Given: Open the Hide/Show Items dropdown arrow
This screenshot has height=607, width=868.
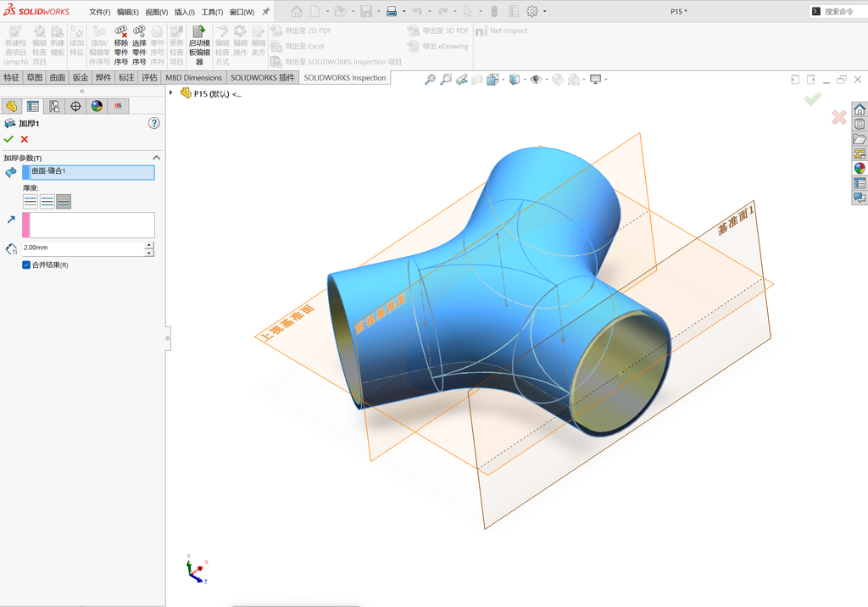Looking at the screenshot, I should pos(546,80).
